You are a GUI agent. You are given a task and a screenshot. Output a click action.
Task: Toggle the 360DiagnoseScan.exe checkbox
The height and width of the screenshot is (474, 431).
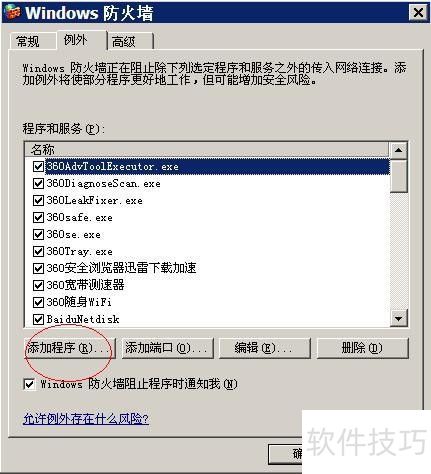(x=38, y=183)
